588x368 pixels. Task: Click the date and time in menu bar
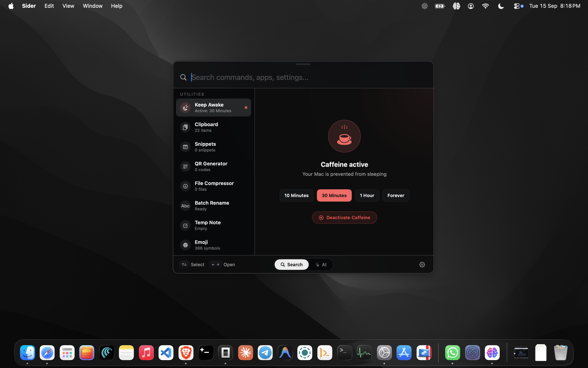pyautogui.click(x=555, y=6)
